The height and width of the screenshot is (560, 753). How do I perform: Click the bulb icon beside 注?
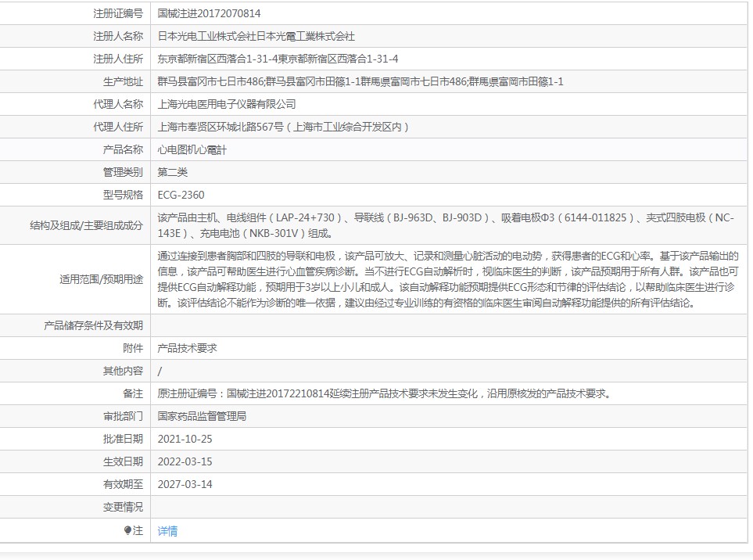127,530
